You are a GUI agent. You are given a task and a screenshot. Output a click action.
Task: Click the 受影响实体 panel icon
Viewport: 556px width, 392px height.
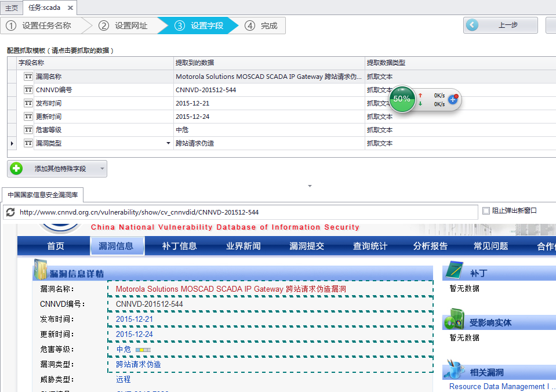point(454,320)
